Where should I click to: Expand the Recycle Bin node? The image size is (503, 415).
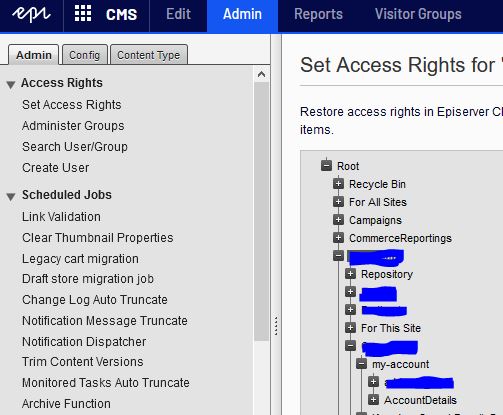[x=338, y=184]
